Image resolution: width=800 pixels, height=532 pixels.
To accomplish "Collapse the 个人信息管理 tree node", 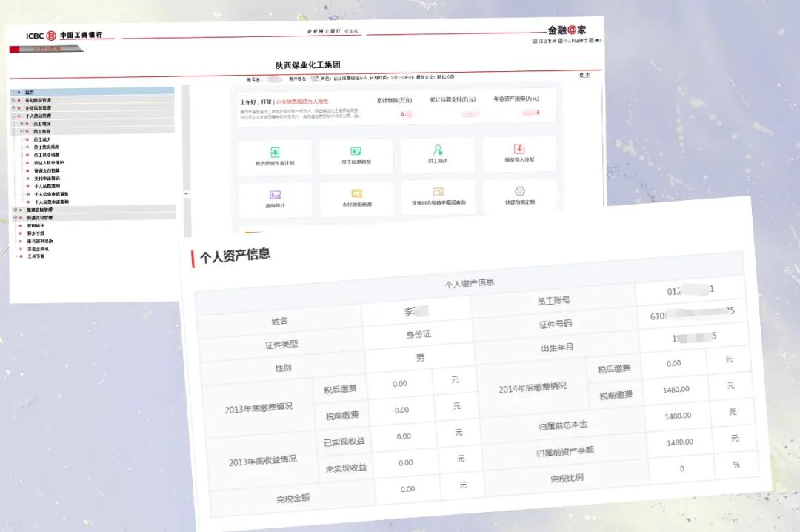I will [13, 116].
